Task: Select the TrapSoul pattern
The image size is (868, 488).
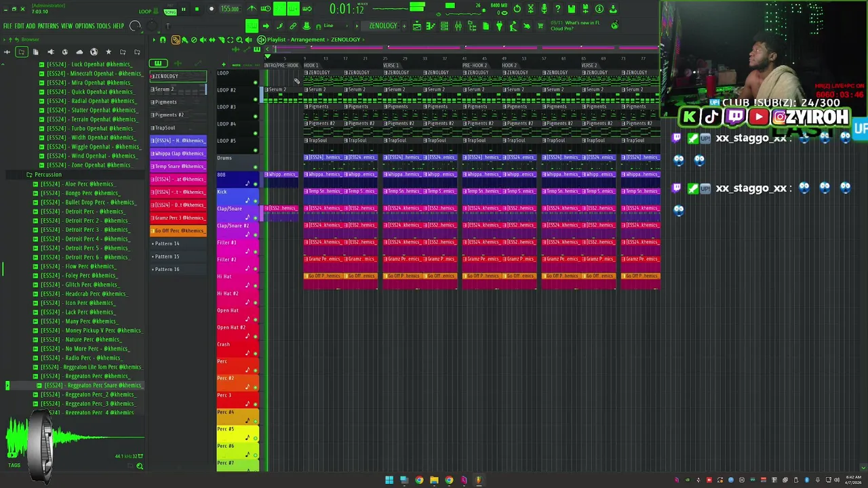Action: coord(178,127)
